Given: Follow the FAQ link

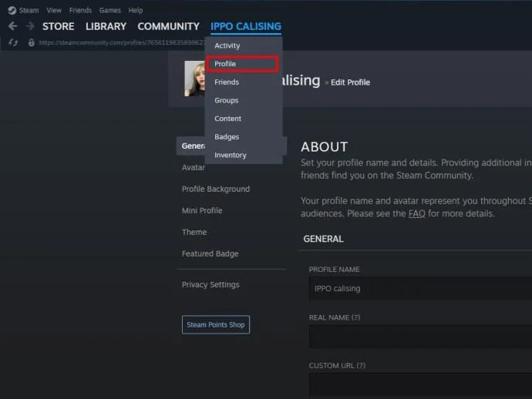Looking at the screenshot, I should [416, 213].
